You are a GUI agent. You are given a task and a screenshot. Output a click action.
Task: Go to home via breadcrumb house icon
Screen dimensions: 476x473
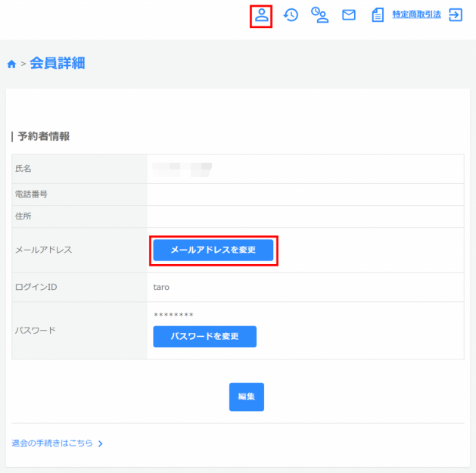pyautogui.click(x=11, y=64)
